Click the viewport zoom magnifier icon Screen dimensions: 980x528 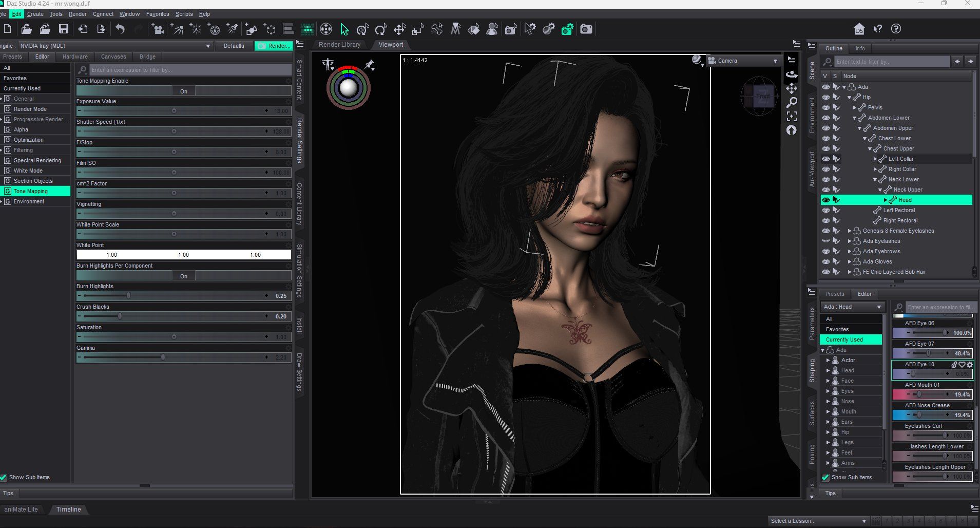792,102
